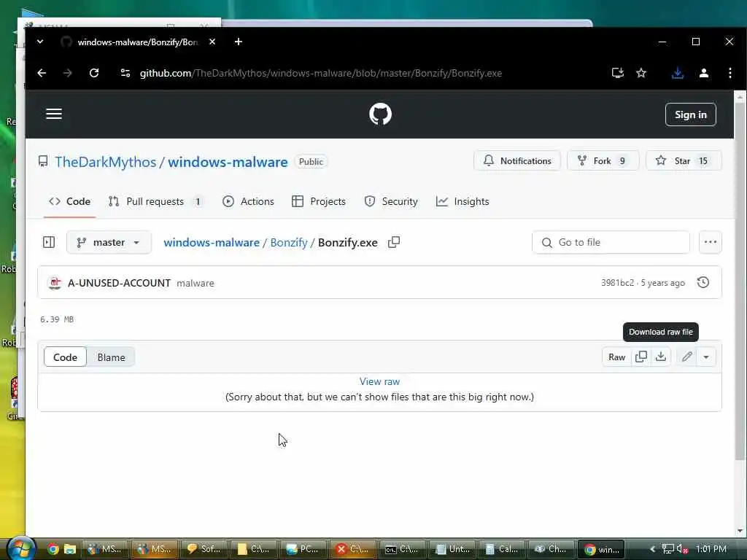
Task: Expand the edit options dropdown arrow
Action: (x=706, y=357)
